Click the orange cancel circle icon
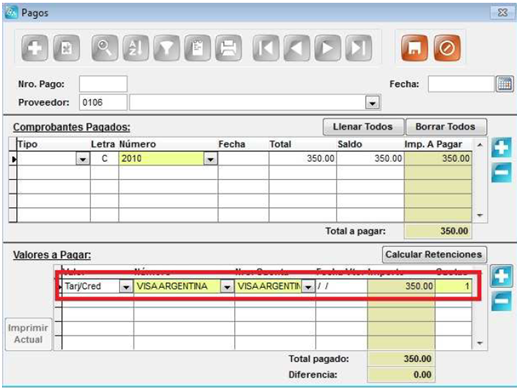519x391 pixels. click(447, 48)
